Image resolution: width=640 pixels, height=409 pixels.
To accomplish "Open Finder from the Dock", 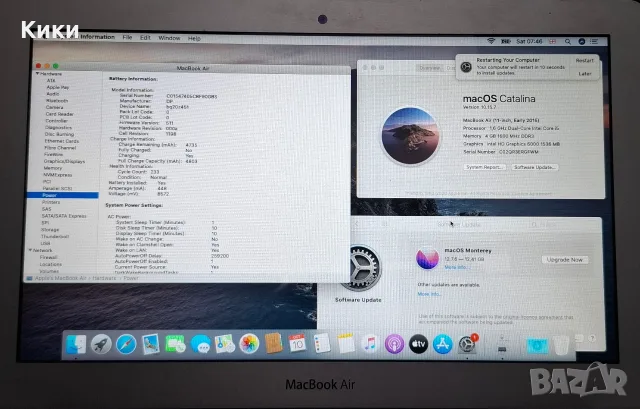I will tap(76, 344).
